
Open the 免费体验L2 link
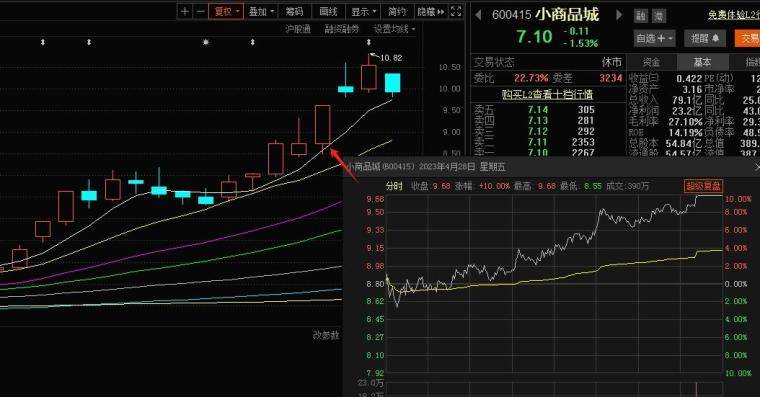click(x=733, y=15)
